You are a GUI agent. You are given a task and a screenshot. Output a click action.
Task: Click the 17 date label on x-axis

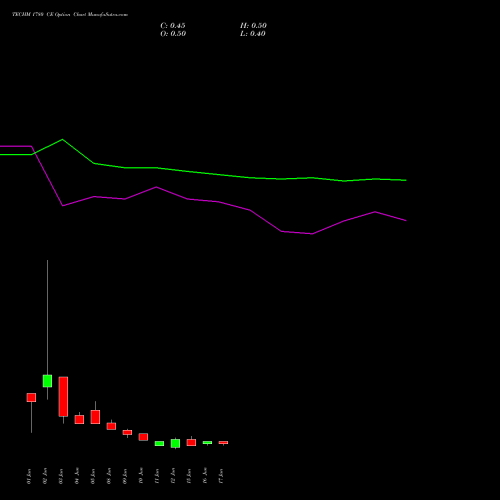(x=221, y=476)
